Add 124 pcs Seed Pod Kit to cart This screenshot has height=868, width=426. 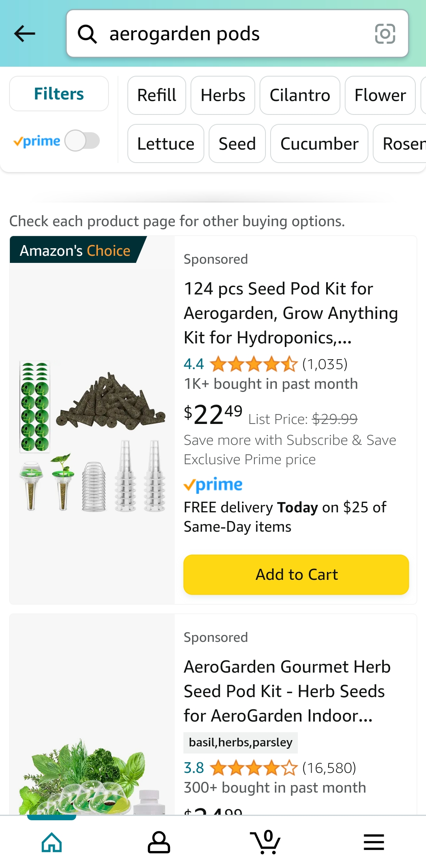coord(296,574)
